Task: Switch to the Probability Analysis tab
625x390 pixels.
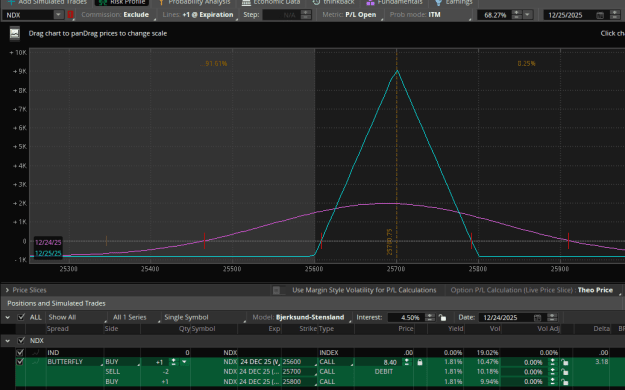Action: pyautogui.click(x=194, y=2)
